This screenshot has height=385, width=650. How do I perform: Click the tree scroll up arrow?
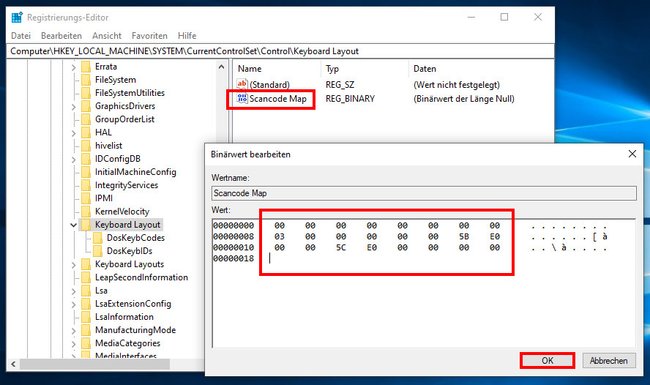click(x=221, y=67)
